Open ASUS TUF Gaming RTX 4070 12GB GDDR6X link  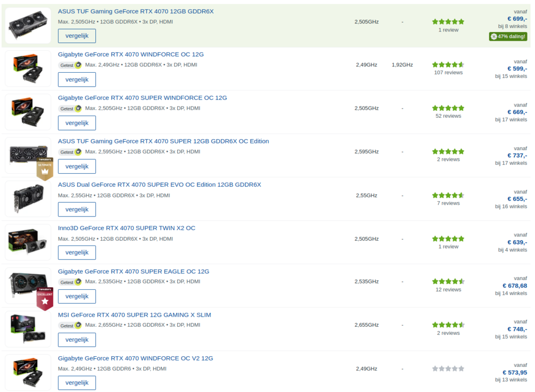(x=136, y=11)
